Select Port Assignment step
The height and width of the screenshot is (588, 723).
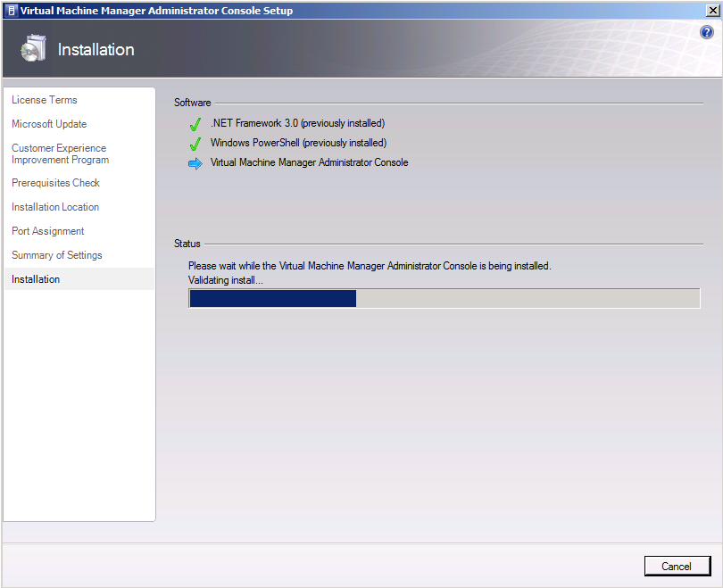click(48, 231)
